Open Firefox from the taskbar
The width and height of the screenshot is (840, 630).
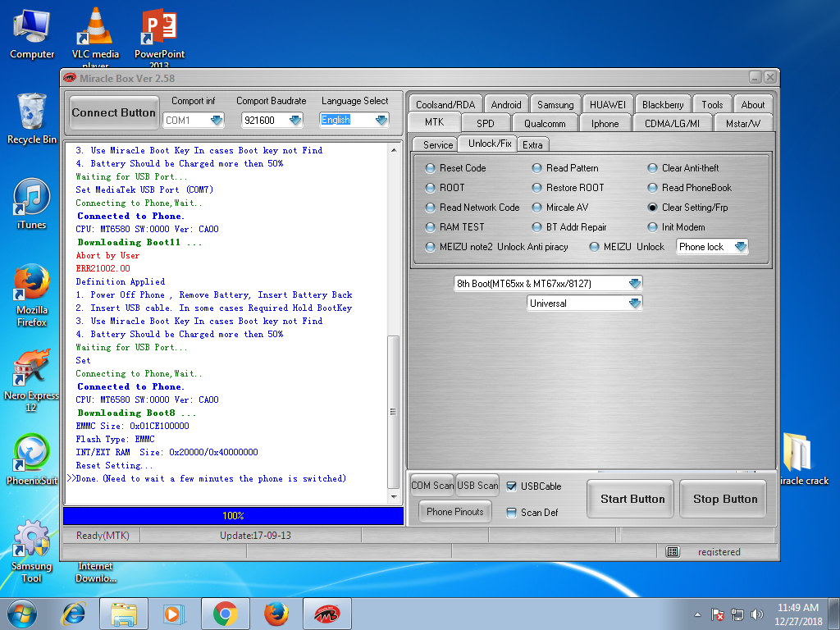coord(276,614)
